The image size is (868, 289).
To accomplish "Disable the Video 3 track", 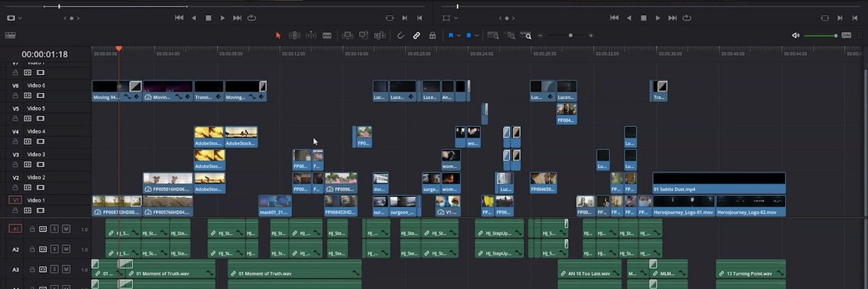I will click(41, 164).
